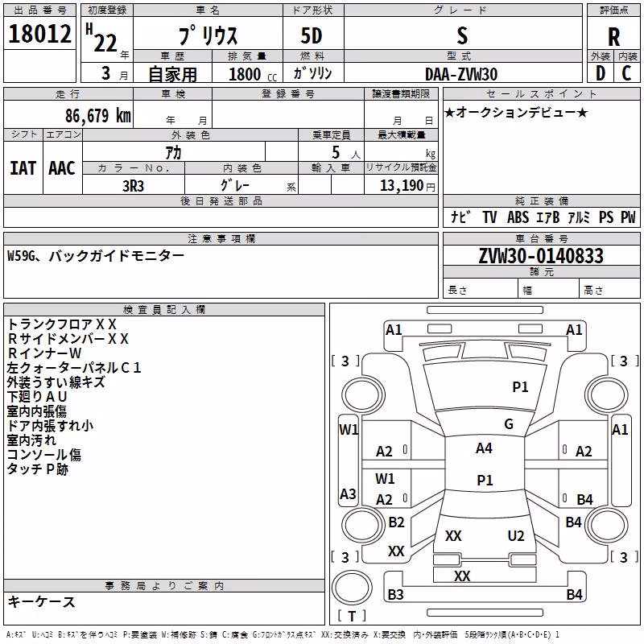644x644 pixels.
Task: Click the [ T ] spare tire label
Action: pos(352,616)
